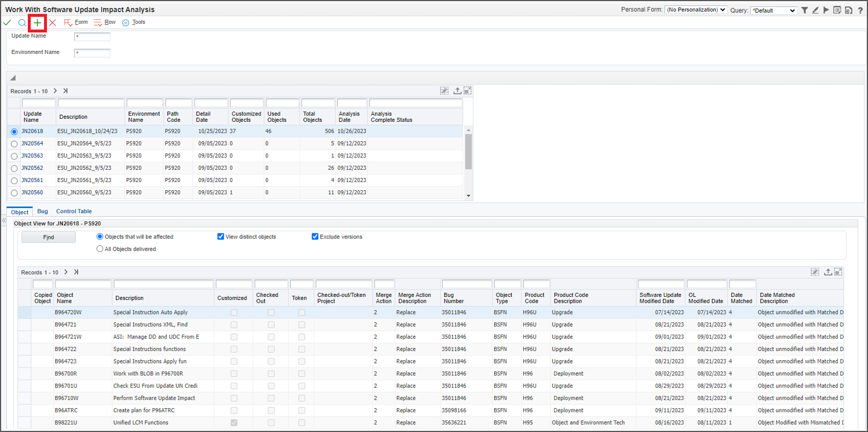Click the composite page icon beside help

coord(848,10)
